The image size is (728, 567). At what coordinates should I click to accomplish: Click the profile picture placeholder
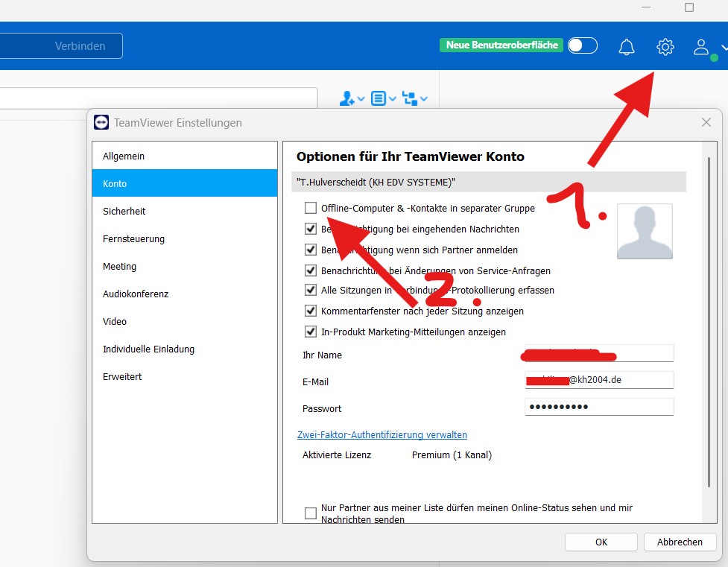click(x=645, y=231)
